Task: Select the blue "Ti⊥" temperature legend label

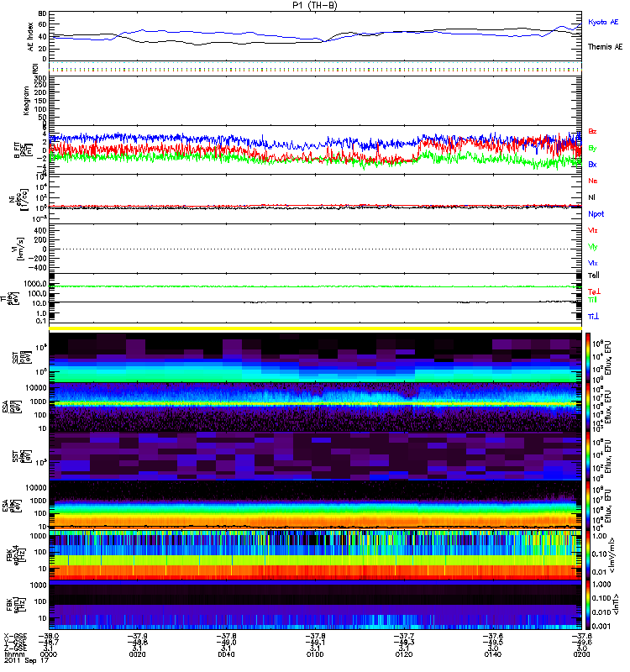Action: coord(593,317)
